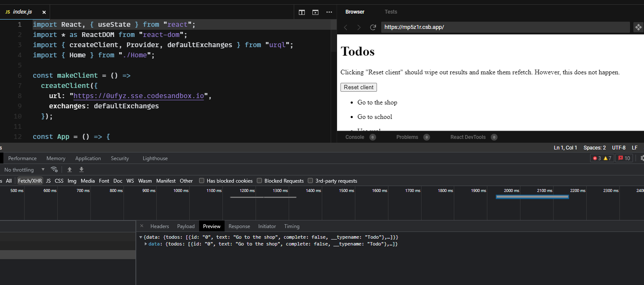Click the network conditions wifi icon
Image resolution: width=644 pixels, height=285 pixels.
click(x=54, y=169)
